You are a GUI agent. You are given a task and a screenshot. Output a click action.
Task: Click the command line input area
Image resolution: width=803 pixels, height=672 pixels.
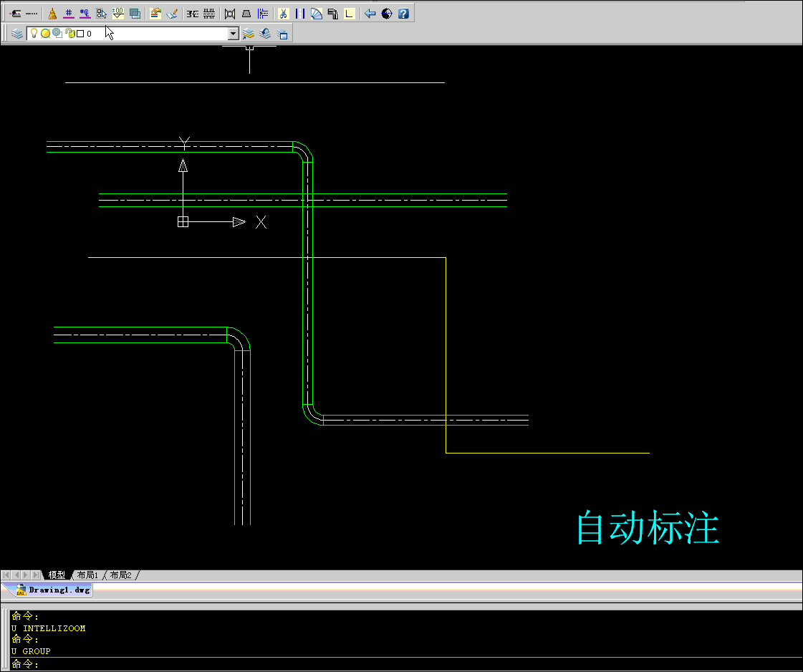(x=405, y=664)
